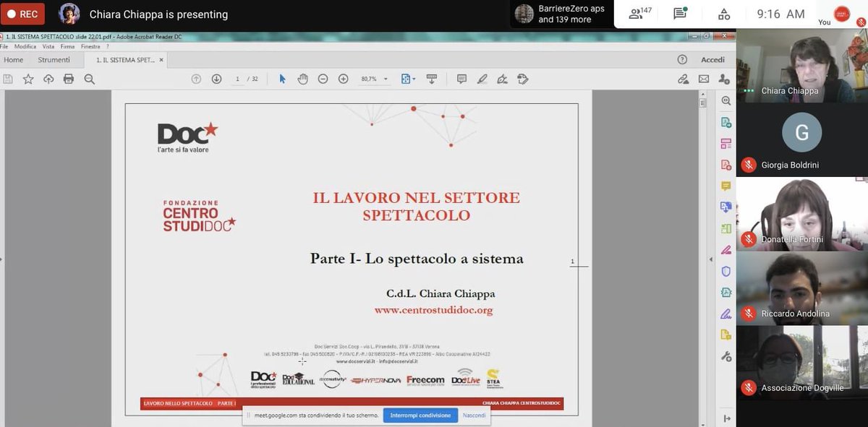Screen dimensions: 868x427
Task: Add a comment with speech bubble icon
Action: [x=461, y=79]
